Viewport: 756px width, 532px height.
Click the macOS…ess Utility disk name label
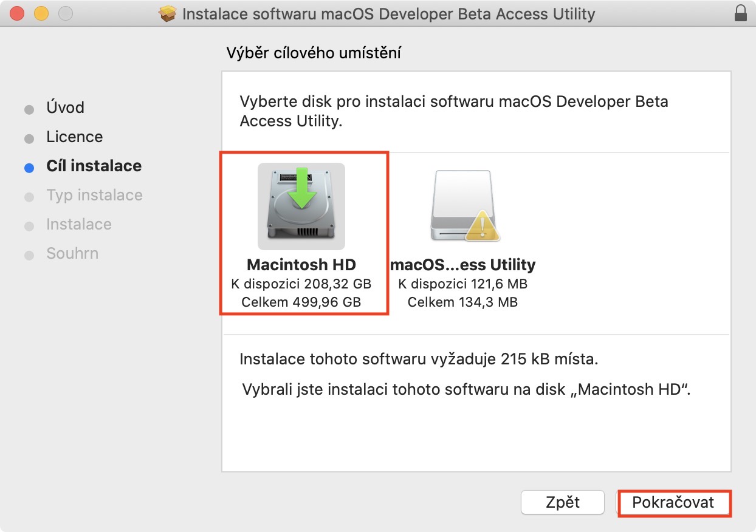(463, 265)
